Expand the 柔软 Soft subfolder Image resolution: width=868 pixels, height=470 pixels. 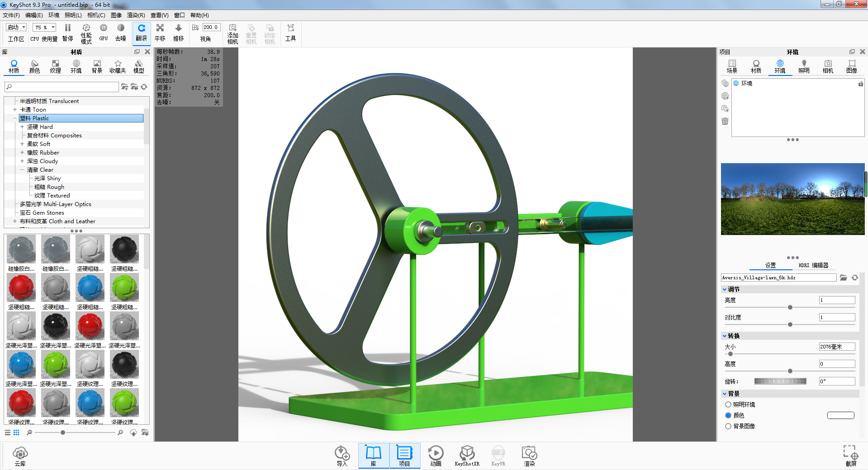coord(22,144)
